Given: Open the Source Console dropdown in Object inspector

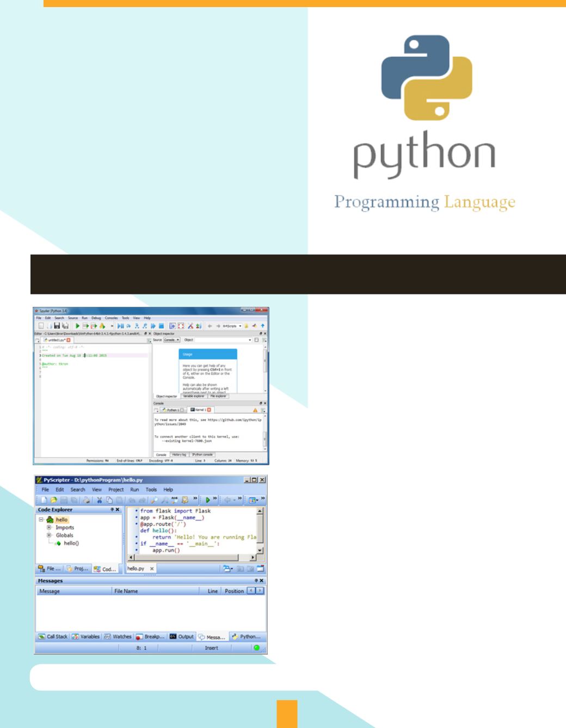Looking at the screenshot, I should [x=171, y=340].
